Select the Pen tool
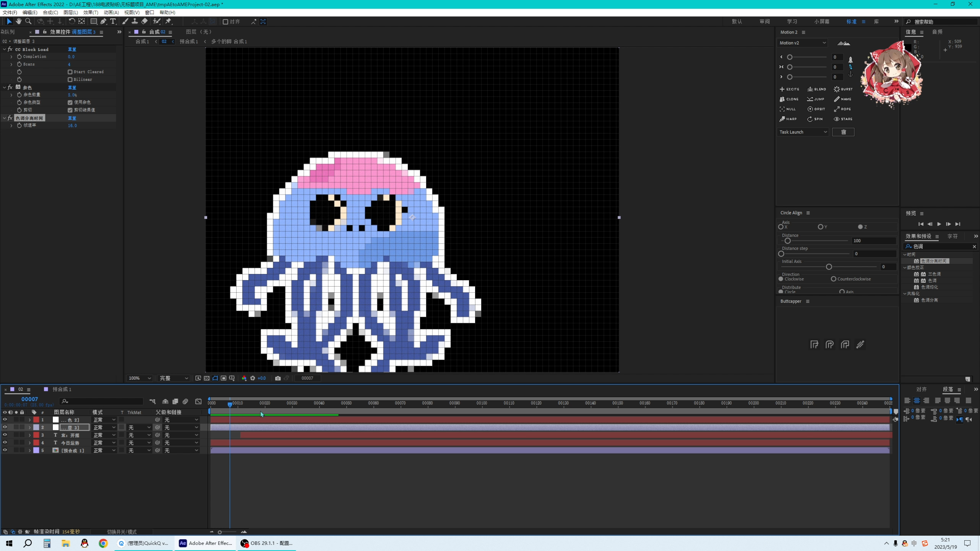Viewport: 980px width, 551px height. click(x=103, y=21)
